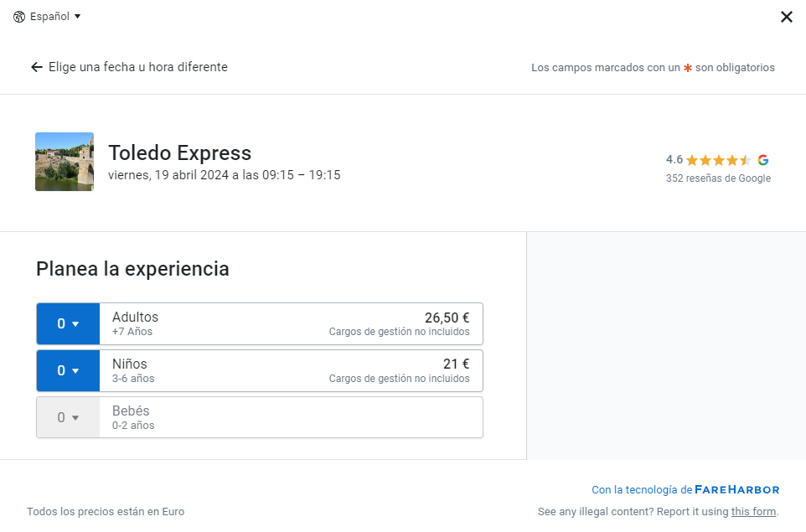Close the booking dialog with X

pos(786,17)
